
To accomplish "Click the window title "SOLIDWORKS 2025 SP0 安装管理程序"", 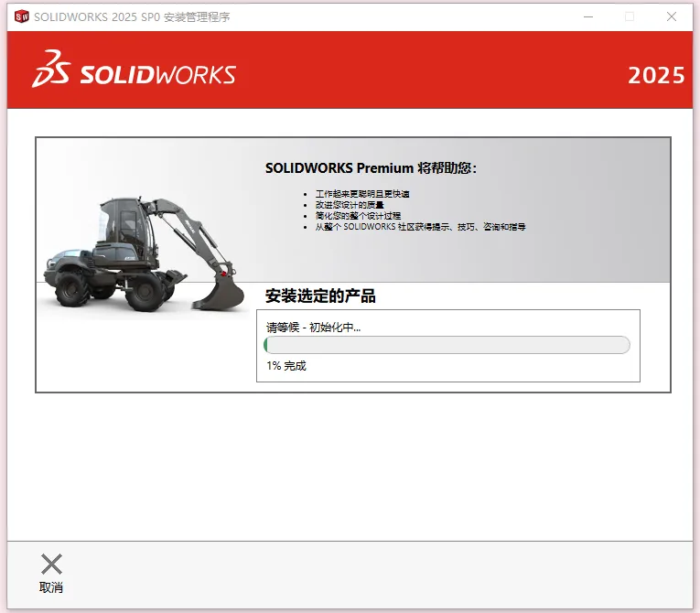I will pos(132,17).
